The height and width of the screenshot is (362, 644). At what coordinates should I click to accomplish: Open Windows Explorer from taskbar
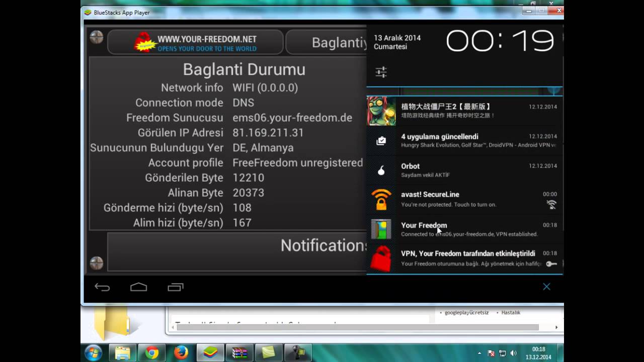pos(122,352)
